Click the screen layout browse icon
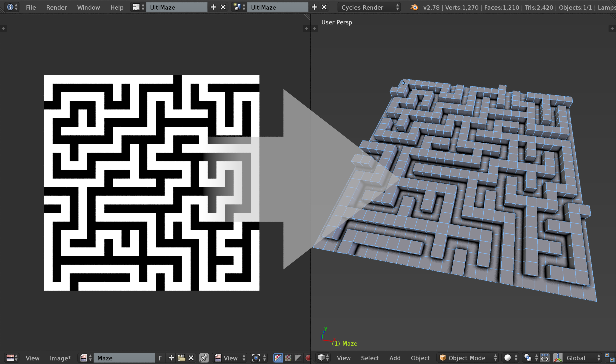This screenshot has width=616, height=364. pyautogui.click(x=136, y=7)
